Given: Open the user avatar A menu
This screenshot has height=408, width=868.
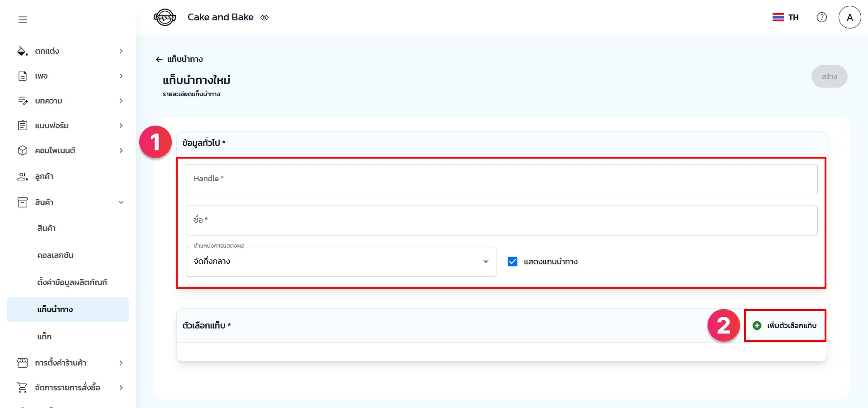Looking at the screenshot, I should 849,17.
